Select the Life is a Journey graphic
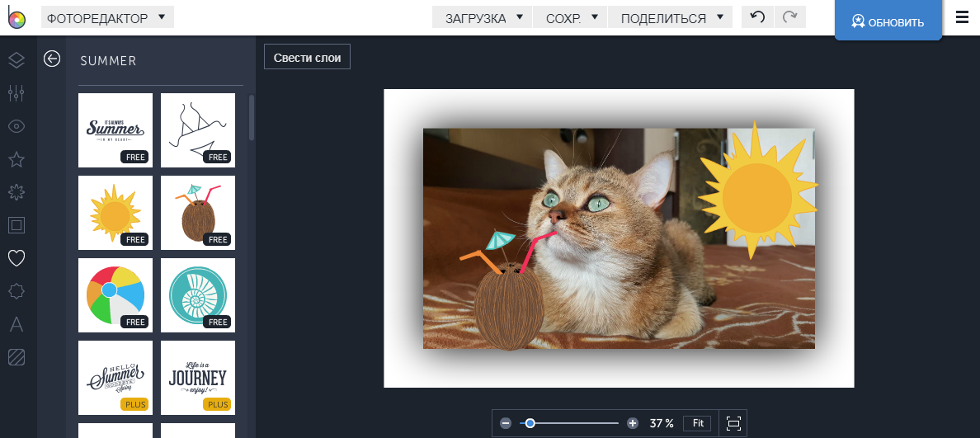980x438 pixels. coord(197,378)
